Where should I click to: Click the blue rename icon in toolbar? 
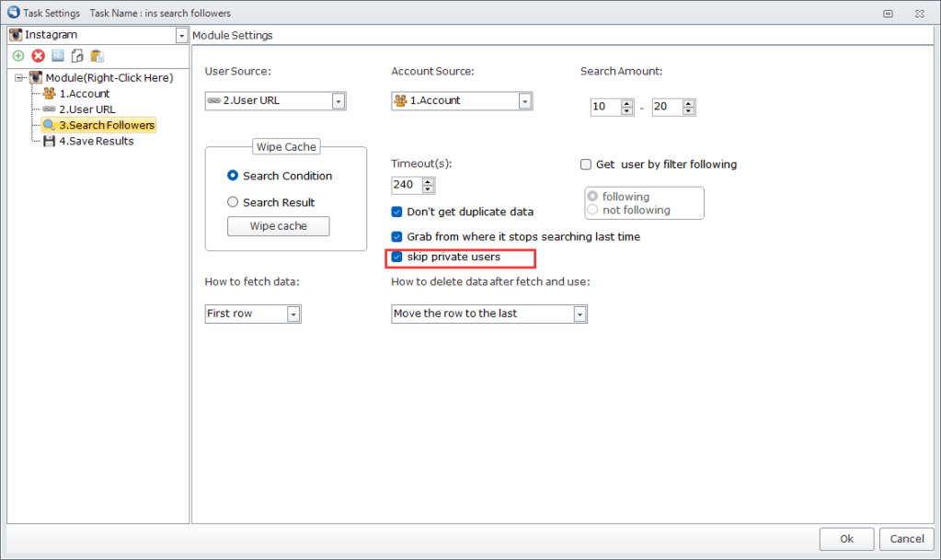58,56
